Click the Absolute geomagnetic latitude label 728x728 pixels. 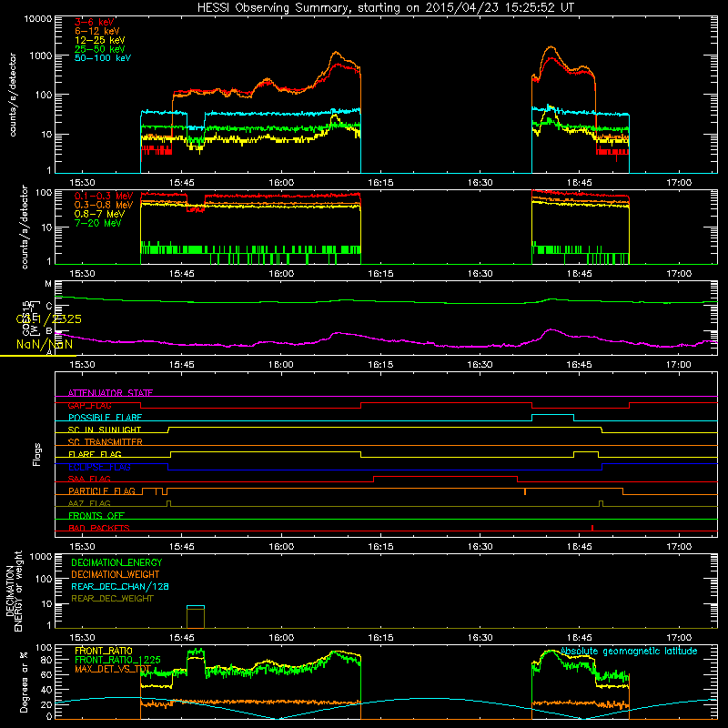tap(629, 651)
